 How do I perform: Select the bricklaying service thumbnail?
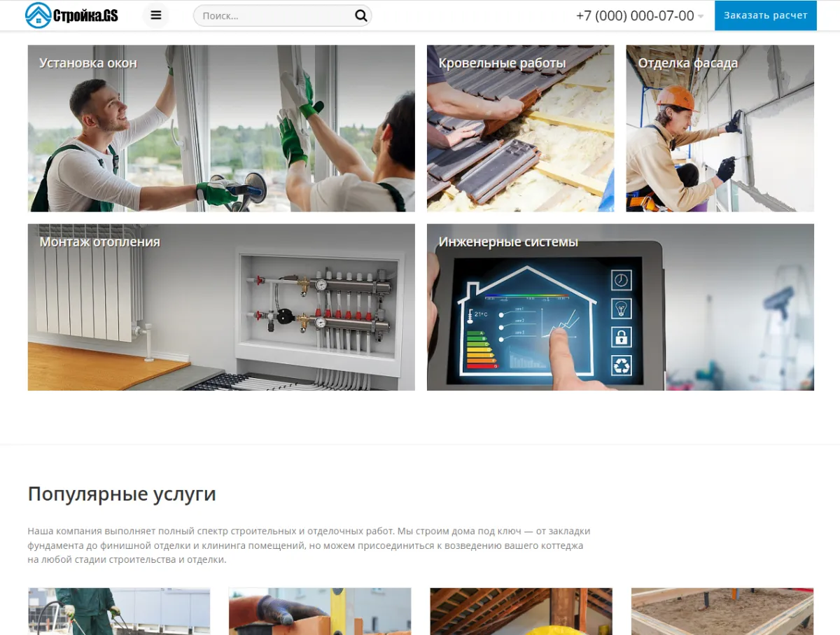[x=319, y=611]
